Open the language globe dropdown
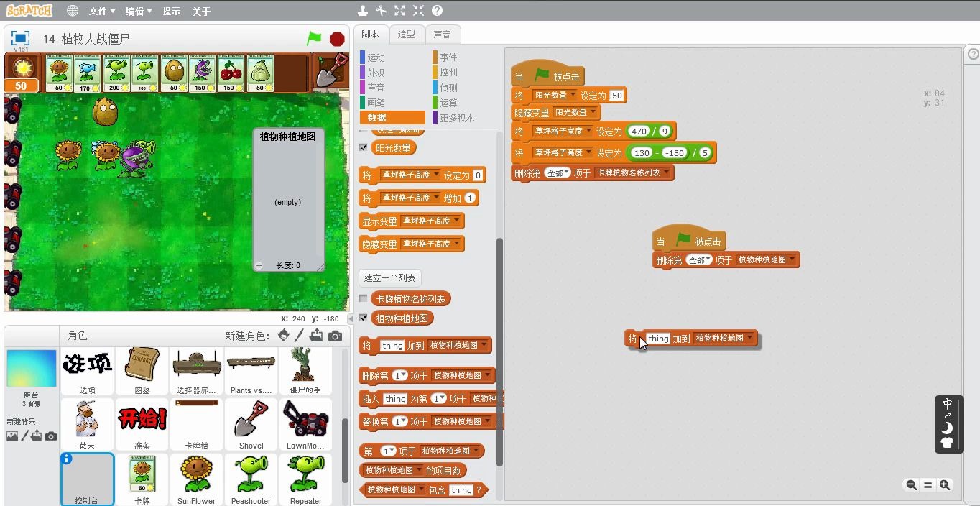This screenshot has width=980, height=506. pos(72,10)
